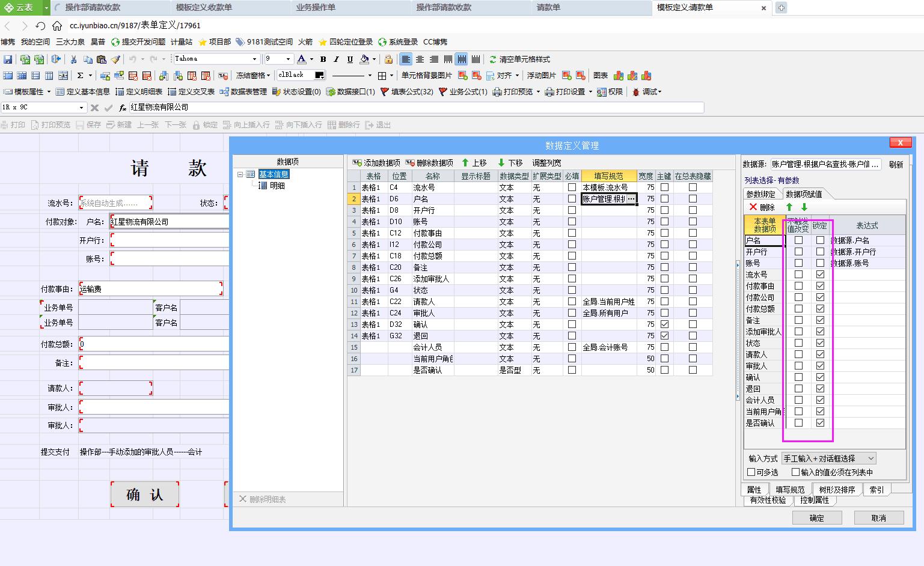Click the green refresh icon before 清空单元格样式
The height and width of the screenshot is (566, 924).
[493, 59]
